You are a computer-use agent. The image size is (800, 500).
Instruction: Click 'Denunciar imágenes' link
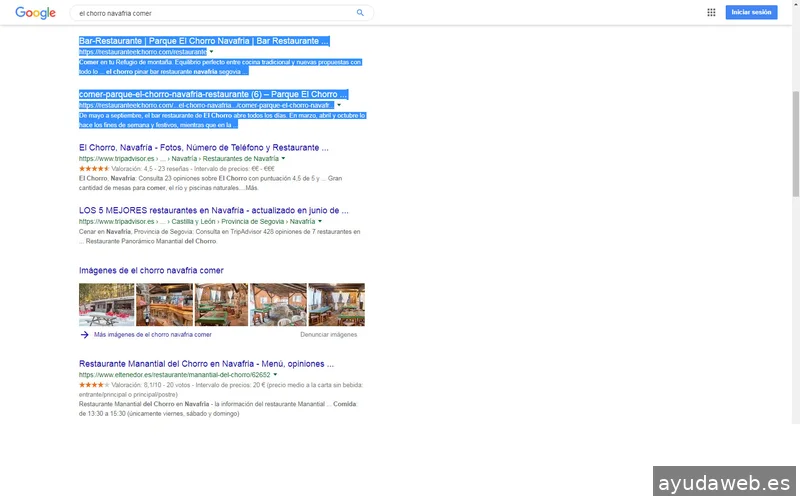pos(328,335)
